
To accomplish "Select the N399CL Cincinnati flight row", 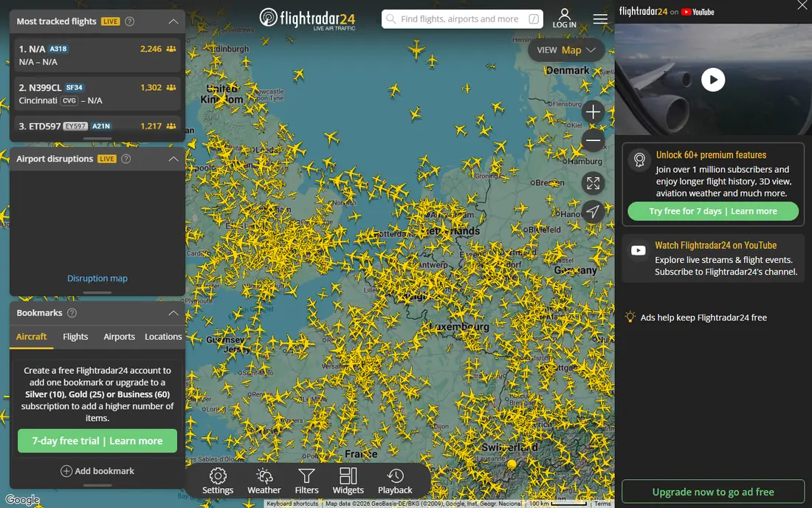I will 97,94.
